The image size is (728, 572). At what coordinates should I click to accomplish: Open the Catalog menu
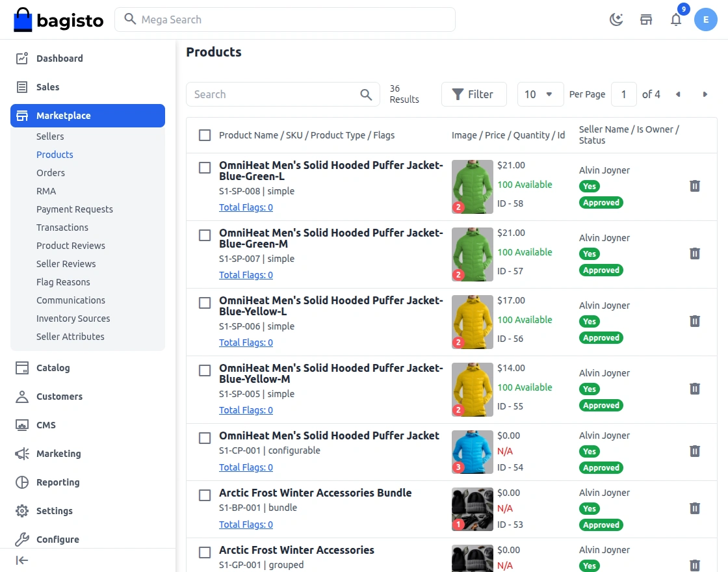pos(53,368)
